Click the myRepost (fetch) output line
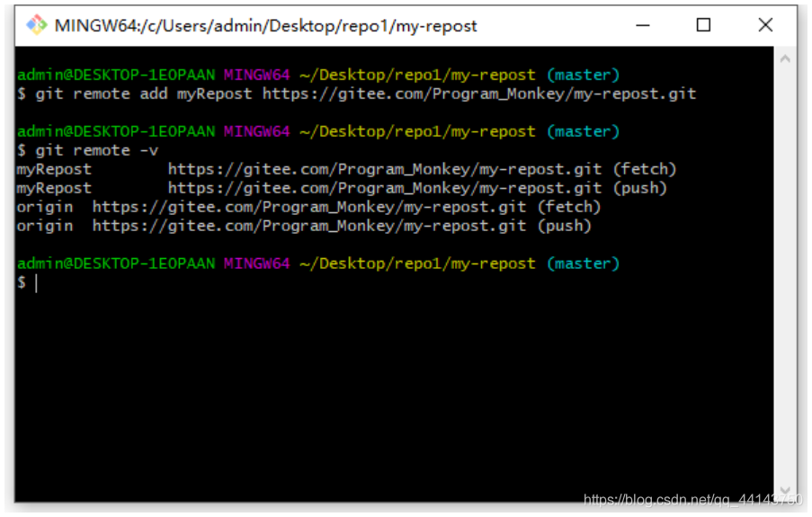 coord(346,169)
